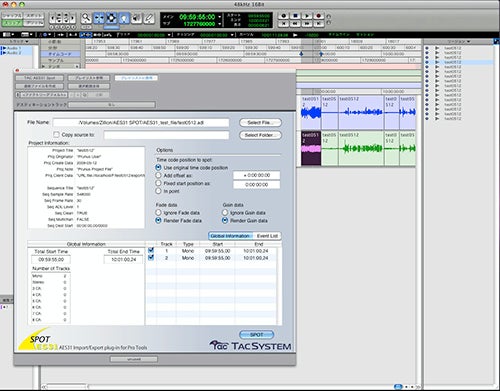Click the 'Add offset as' timecode field
Viewport: 500px width, 391px height.
click(x=257, y=175)
